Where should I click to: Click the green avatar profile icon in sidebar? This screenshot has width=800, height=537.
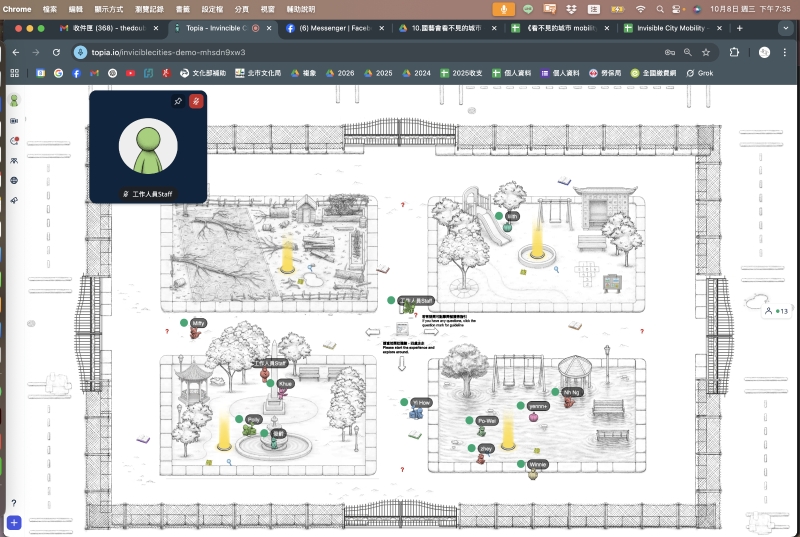tap(14, 101)
